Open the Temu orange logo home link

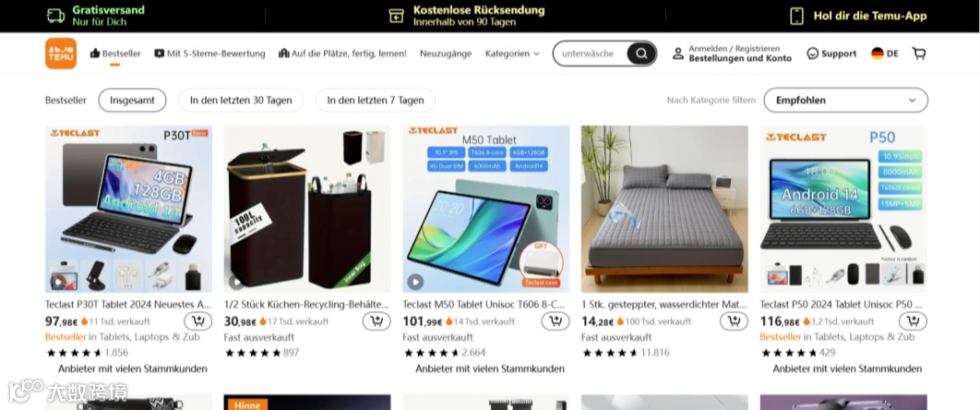(61, 54)
